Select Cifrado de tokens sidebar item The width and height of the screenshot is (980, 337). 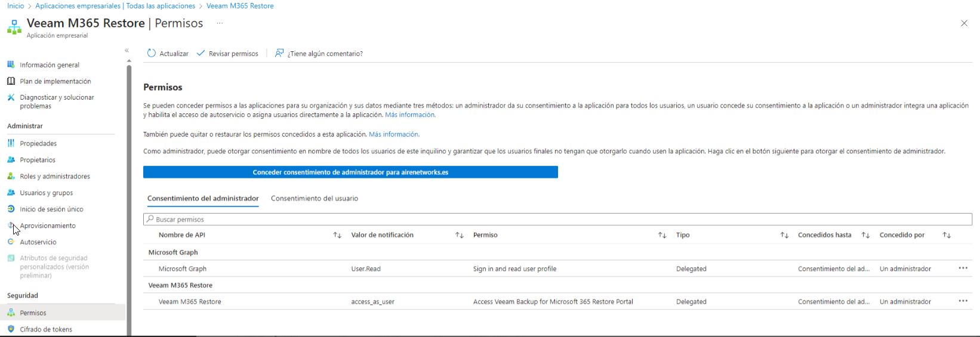(45, 329)
